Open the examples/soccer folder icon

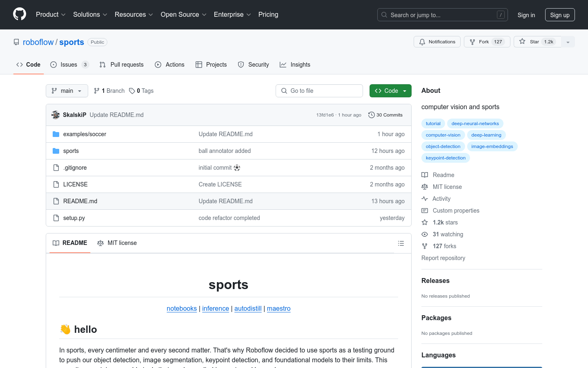(56, 134)
